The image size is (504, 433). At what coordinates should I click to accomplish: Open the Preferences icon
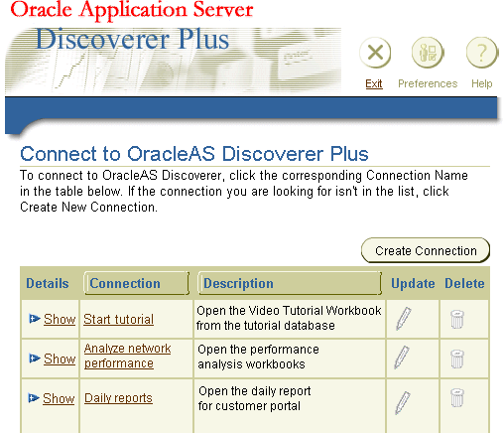pos(428,53)
